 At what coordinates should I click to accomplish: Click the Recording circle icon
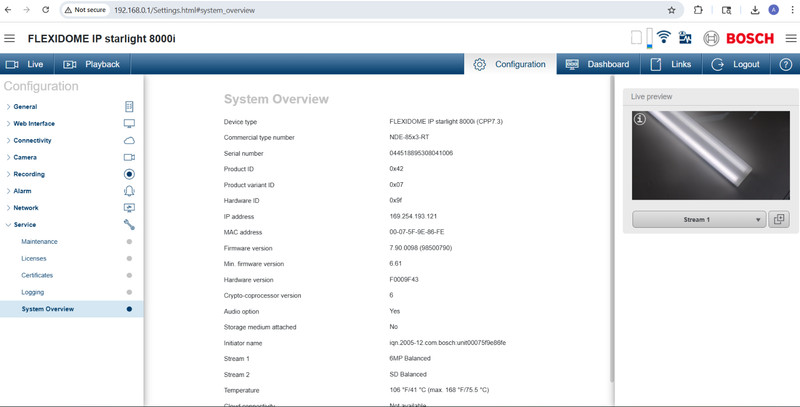(x=129, y=174)
